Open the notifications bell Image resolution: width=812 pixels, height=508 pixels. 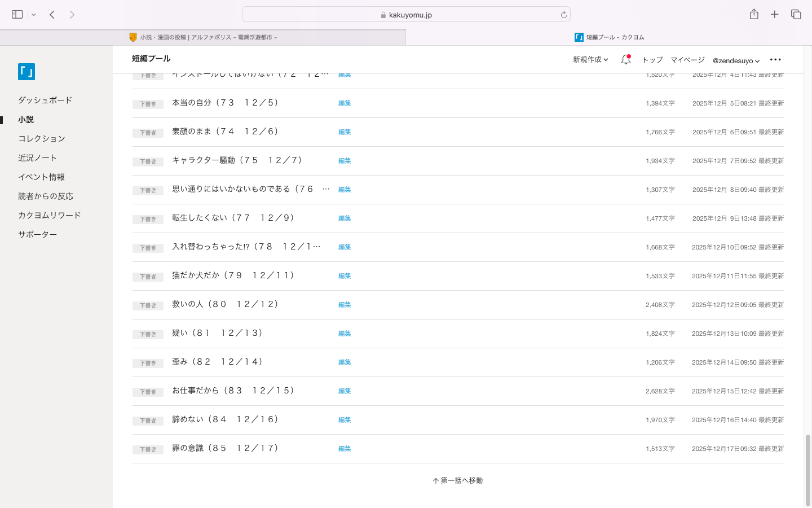625,60
